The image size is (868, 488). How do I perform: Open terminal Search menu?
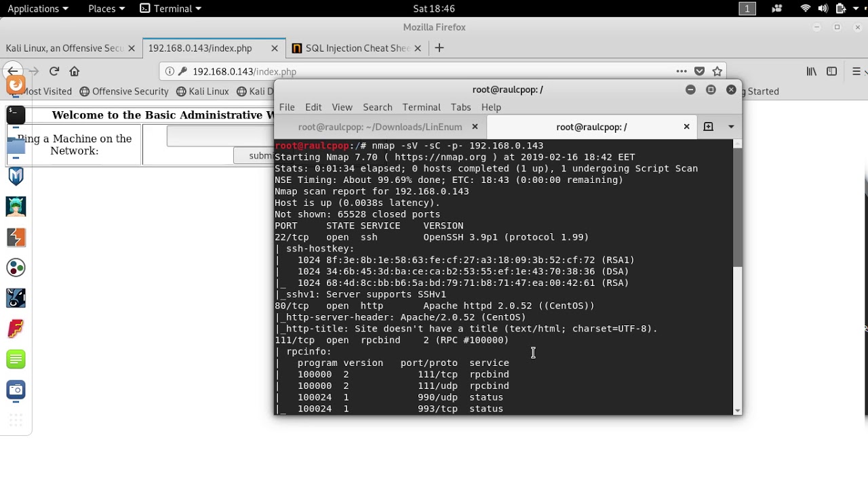(x=378, y=107)
